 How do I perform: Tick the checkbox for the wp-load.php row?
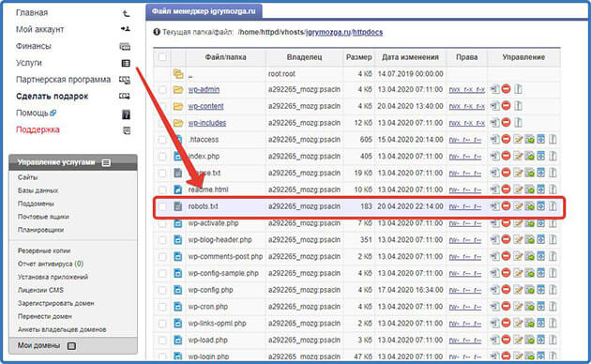pyautogui.click(x=162, y=341)
